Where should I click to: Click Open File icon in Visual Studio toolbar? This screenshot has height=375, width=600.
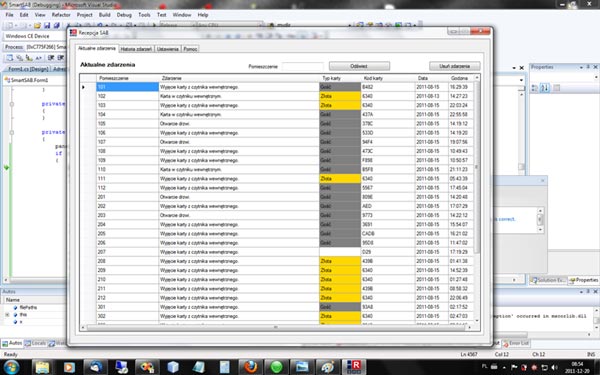click(37, 26)
